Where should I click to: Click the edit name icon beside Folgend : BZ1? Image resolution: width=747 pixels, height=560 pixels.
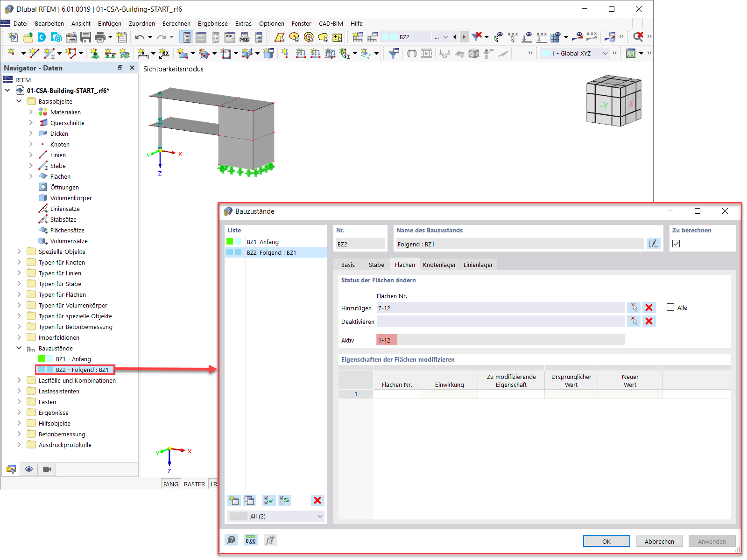tap(654, 244)
